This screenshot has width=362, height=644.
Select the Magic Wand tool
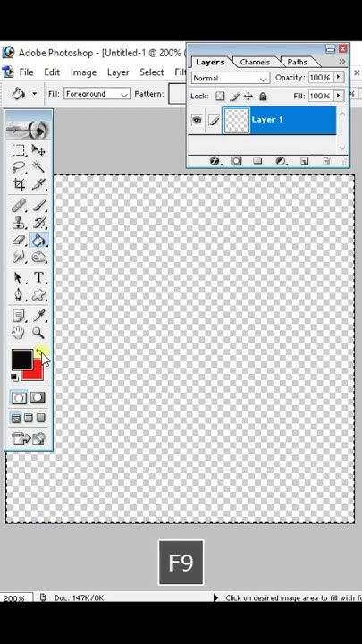[x=38, y=167]
